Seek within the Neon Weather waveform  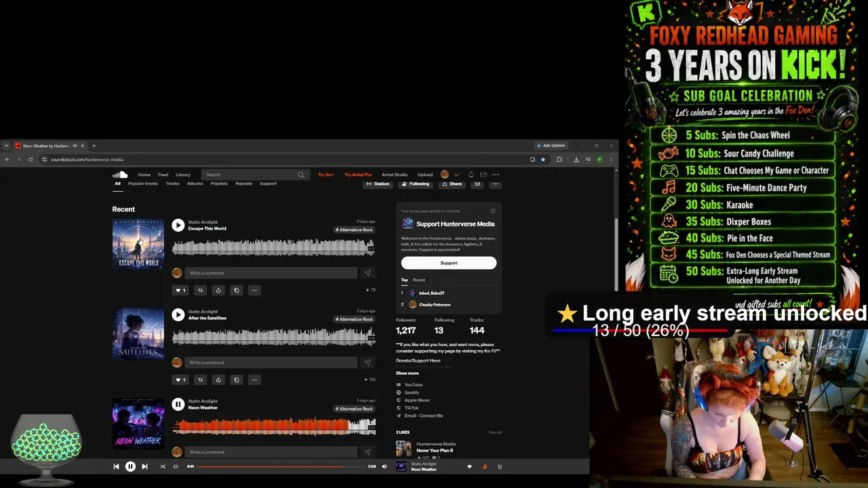[x=273, y=426]
